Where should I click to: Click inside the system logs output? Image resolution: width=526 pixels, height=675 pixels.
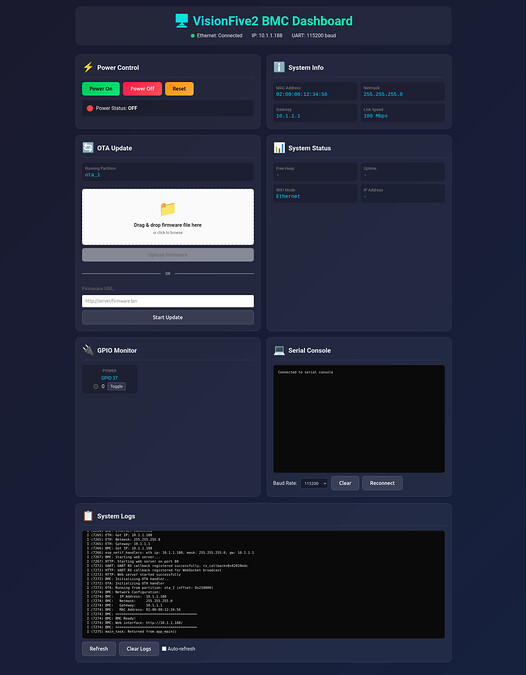(263, 584)
